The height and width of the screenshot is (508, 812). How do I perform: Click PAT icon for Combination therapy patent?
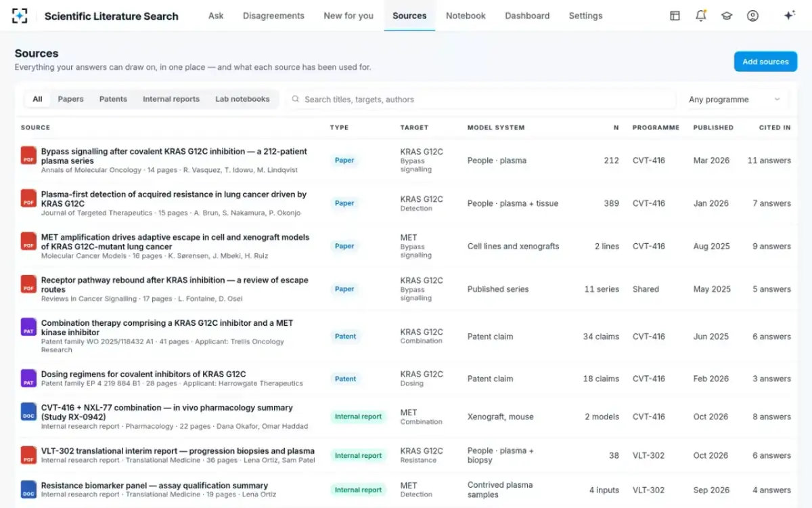28,327
